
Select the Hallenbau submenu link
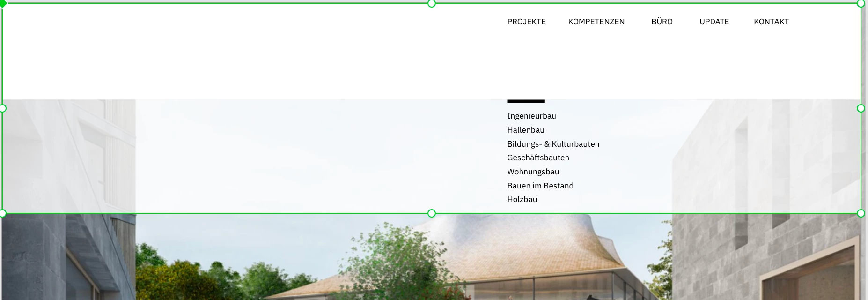526,130
